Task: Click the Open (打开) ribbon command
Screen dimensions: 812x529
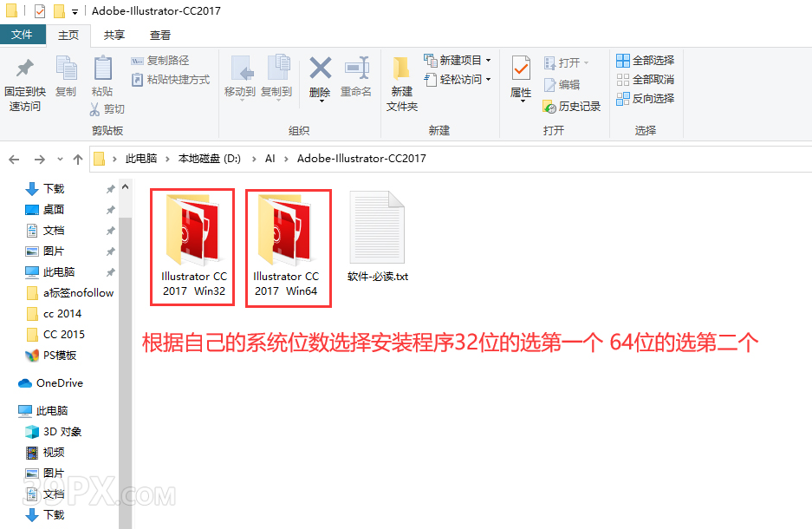Action: (x=567, y=62)
